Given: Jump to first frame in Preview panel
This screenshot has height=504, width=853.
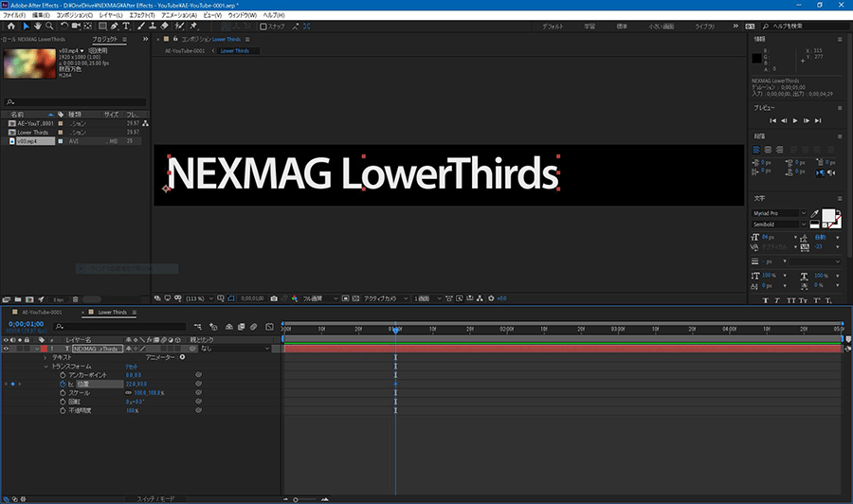Looking at the screenshot, I should (772, 120).
